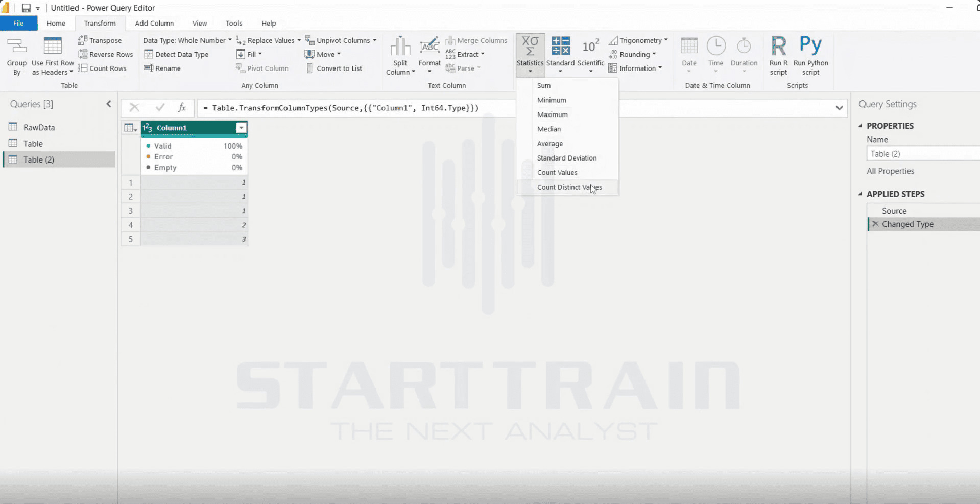The height and width of the screenshot is (504, 980).
Task: Click Run R script
Action: pos(779,56)
